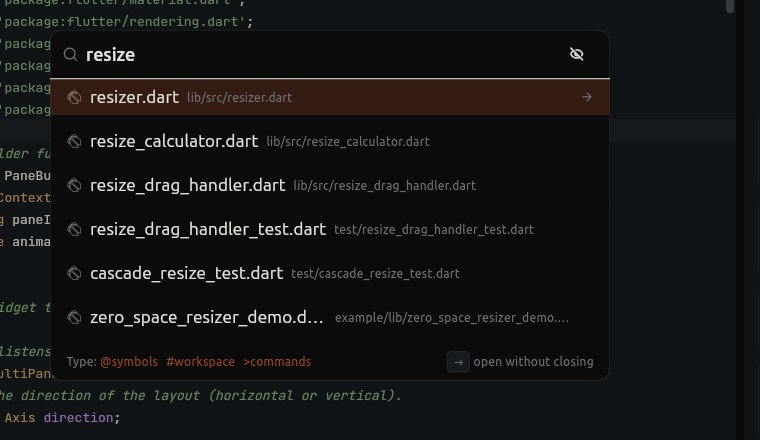Click the arrow on the resizer.dart row
Viewport: 760px width, 440px height.
pos(586,97)
